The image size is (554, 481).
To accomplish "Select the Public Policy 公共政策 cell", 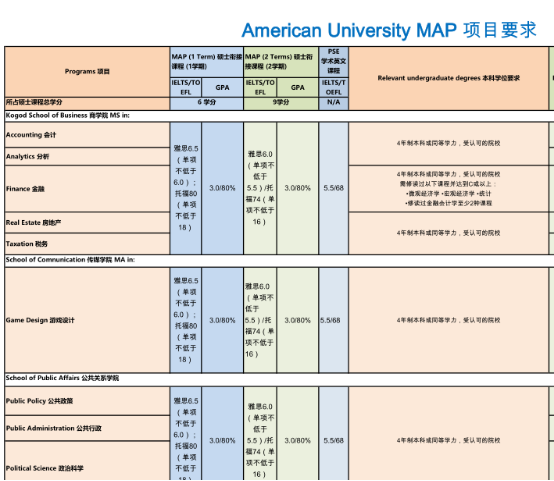I will 87,401.
